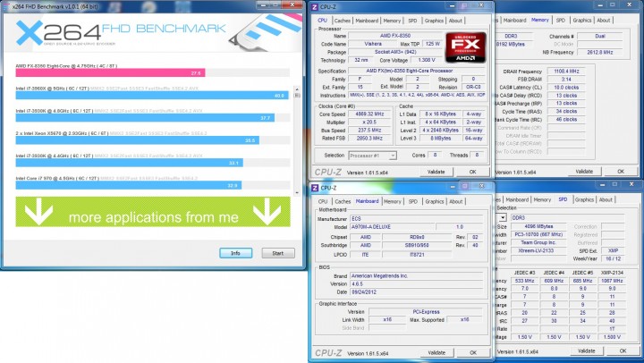This screenshot has width=644, height=363.
Task: Click OK in the CPU tab window
Action: (473, 172)
